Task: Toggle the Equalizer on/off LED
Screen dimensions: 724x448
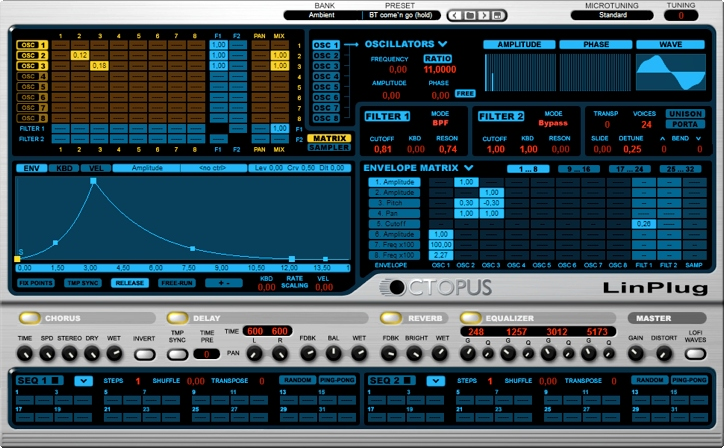Action: (471, 318)
